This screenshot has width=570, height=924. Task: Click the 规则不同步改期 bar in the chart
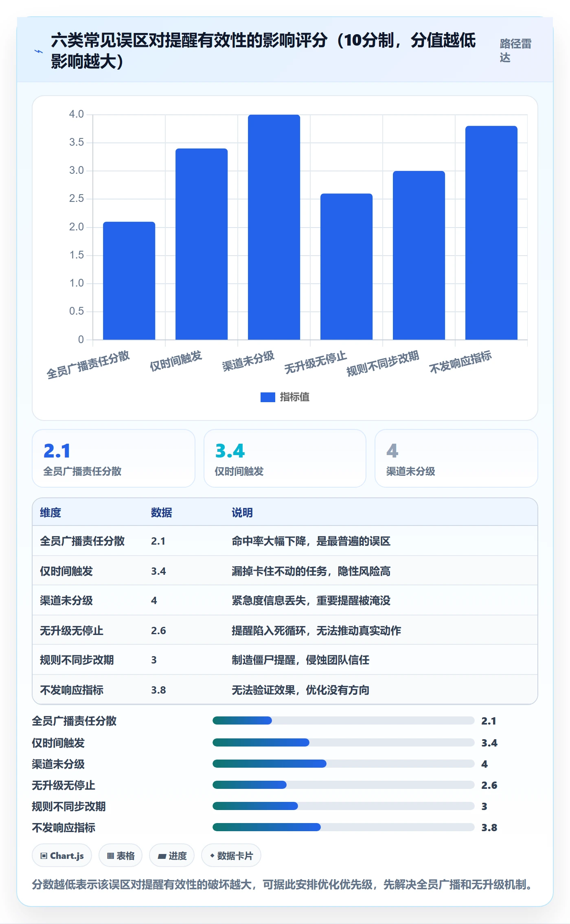[x=419, y=255]
